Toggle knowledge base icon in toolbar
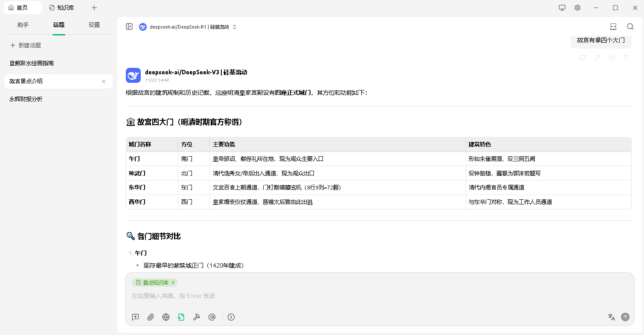The image size is (644, 335). coord(181,317)
